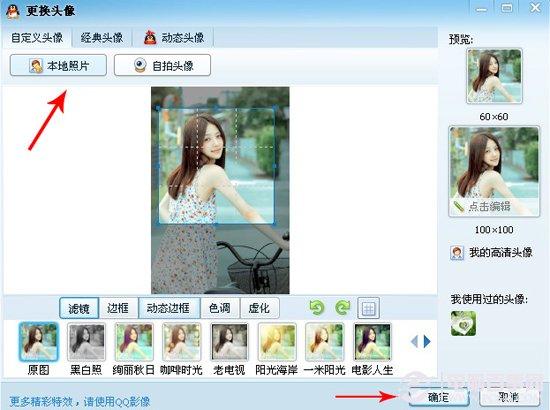The height and width of the screenshot is (410, 550).
Task: Click the webcam icon on 自拍头像
Action: coord(140,65)
